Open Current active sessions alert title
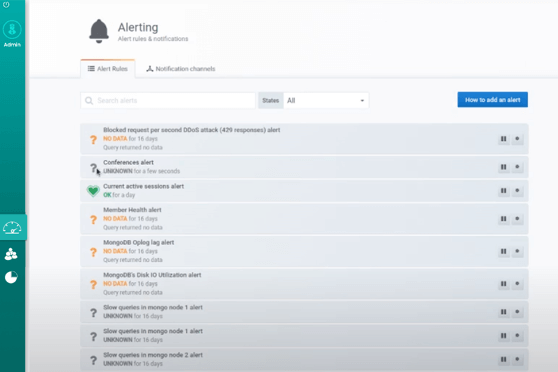Screen dimensions: 558x372 tap(143, 186)
